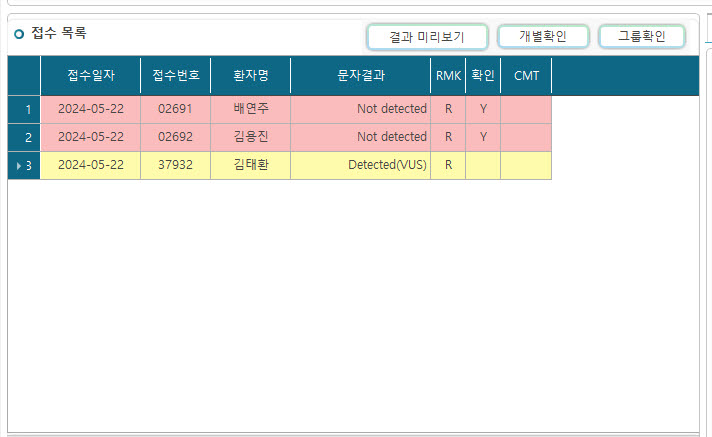Click date cell in 배연주 row

pyautogui.click(x=91, y=109)
